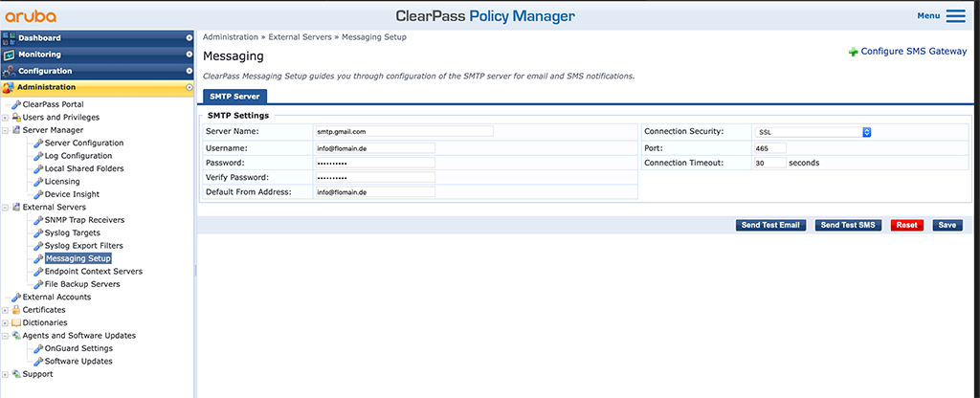This screenshot has width=980, height=398.
Task: Open Server Configuration in the tree
Action: [x=84, y=144]
